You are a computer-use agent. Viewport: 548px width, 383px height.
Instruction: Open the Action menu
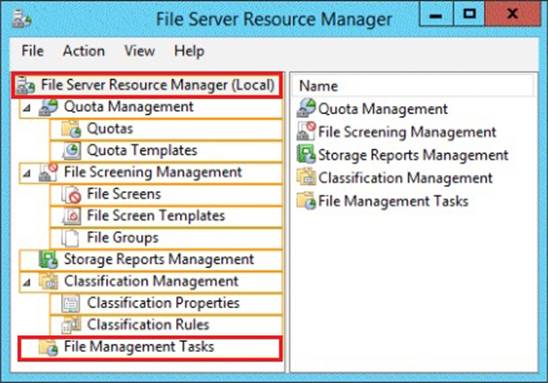84,51
